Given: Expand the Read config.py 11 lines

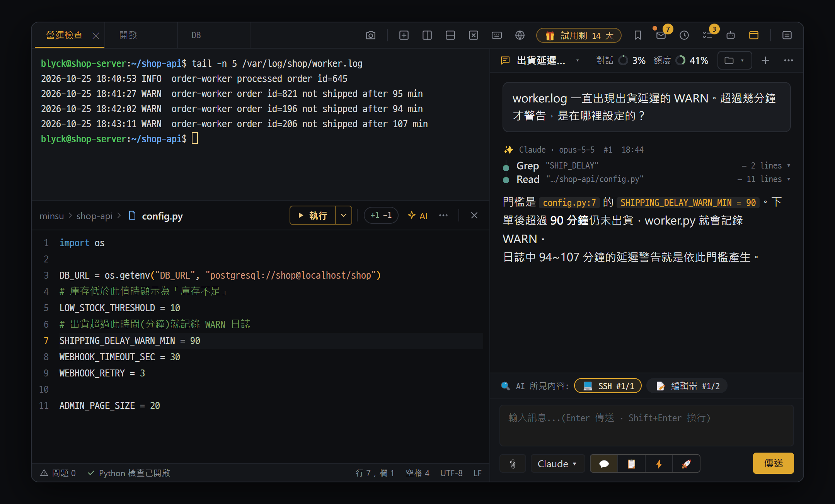Looking at the screenshot, I should [x=763, y=179].
